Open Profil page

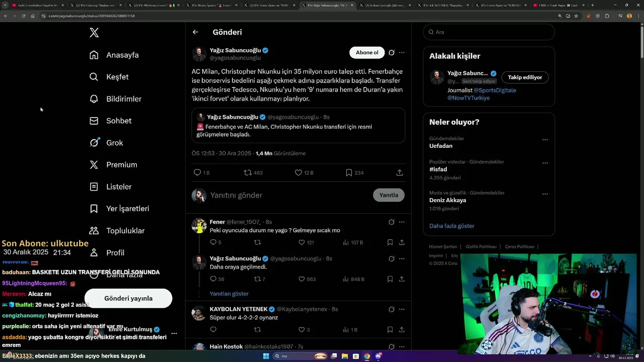(x=107, y=252)
